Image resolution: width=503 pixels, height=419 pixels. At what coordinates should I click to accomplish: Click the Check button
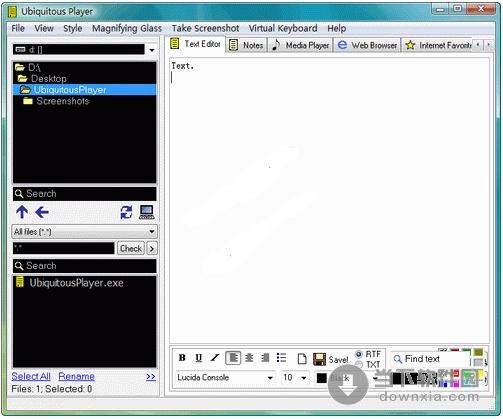[131, 249]
